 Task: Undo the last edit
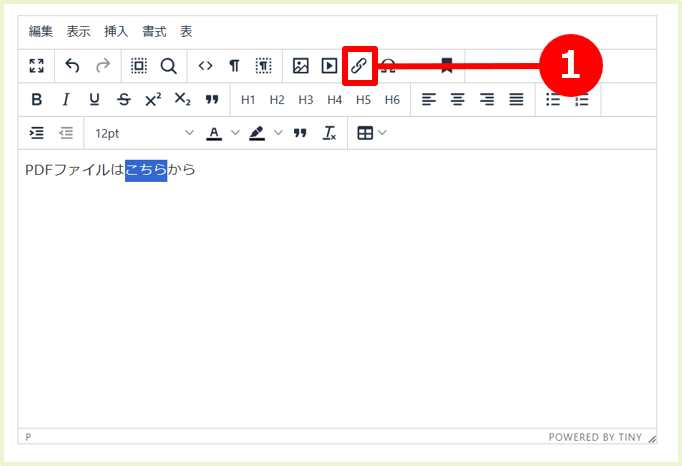[72, 66]
